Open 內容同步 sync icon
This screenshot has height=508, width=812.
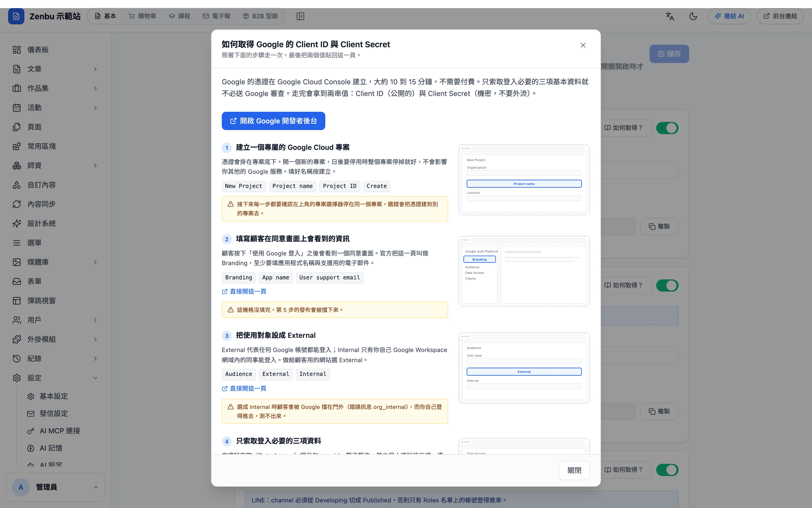(x=17, y=204)
